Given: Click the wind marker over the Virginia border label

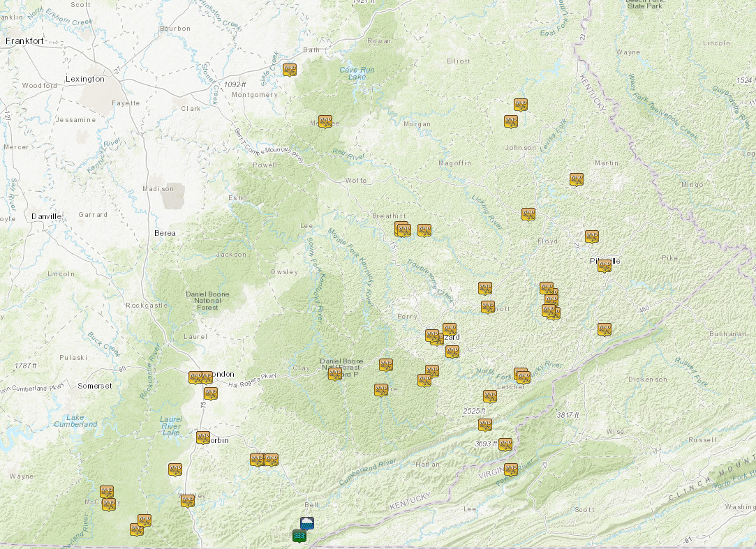Looking at the screenshot, I should point(510,469).
